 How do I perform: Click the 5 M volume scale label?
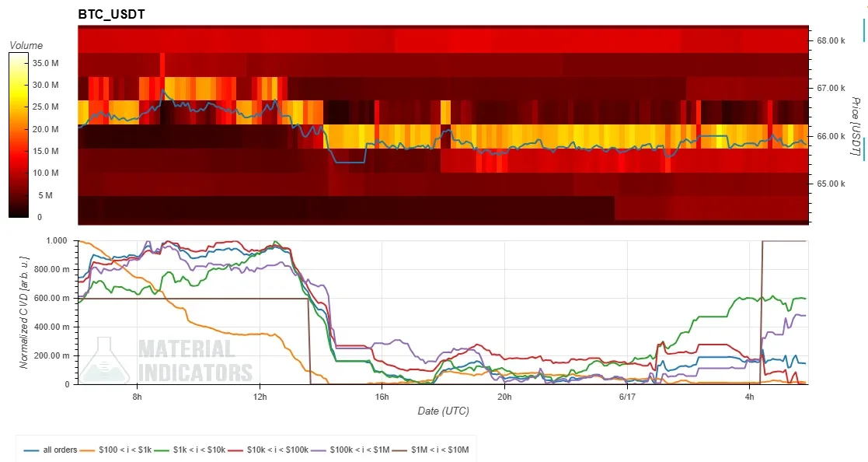point(45,195)
